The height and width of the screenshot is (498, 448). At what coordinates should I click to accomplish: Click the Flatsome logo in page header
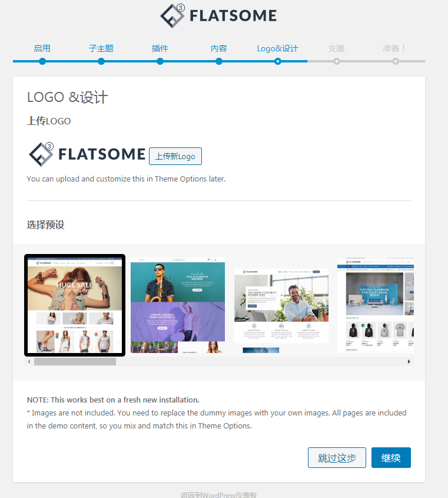click(x=218, y=15)
